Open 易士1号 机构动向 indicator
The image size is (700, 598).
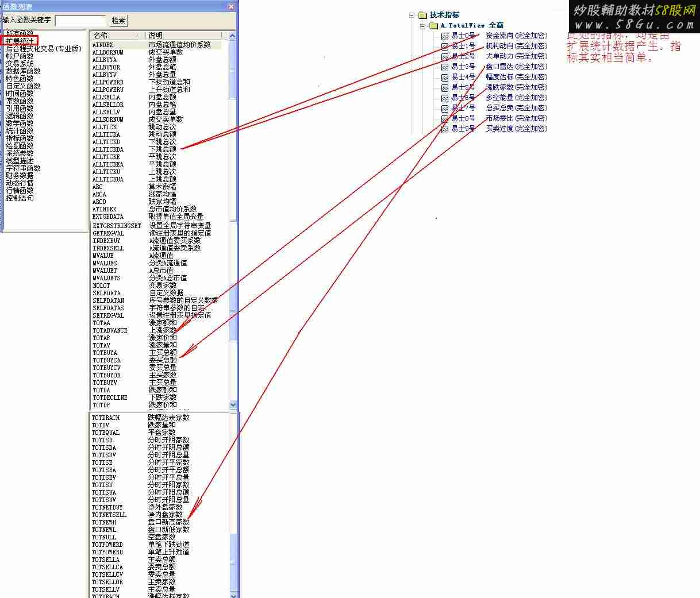coord(499,46)
